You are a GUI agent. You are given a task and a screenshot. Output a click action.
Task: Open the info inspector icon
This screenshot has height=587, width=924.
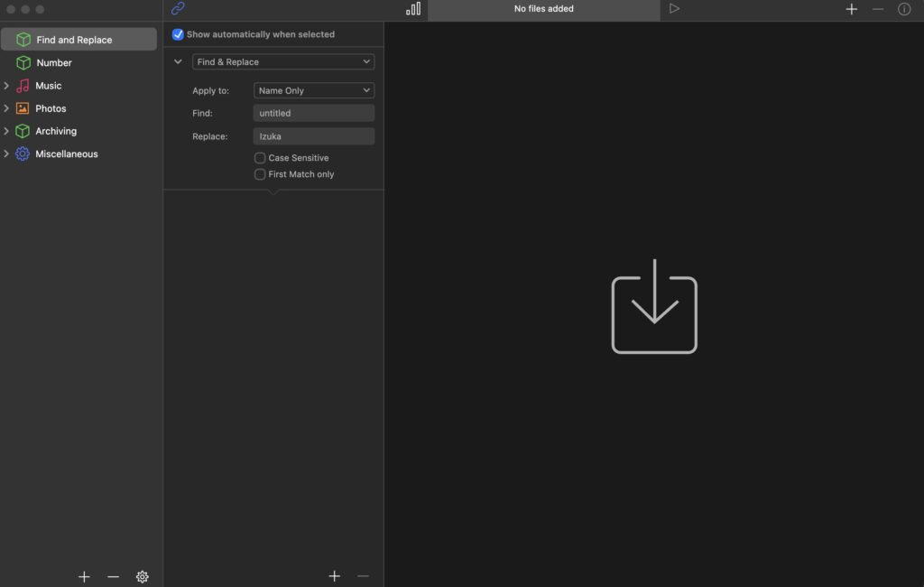903,9
